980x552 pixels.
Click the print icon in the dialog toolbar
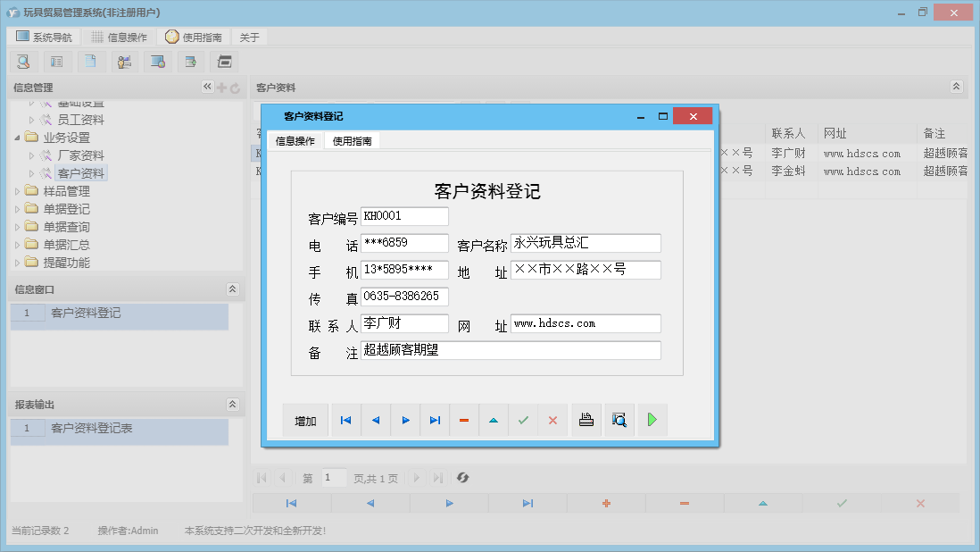point(586,420)
